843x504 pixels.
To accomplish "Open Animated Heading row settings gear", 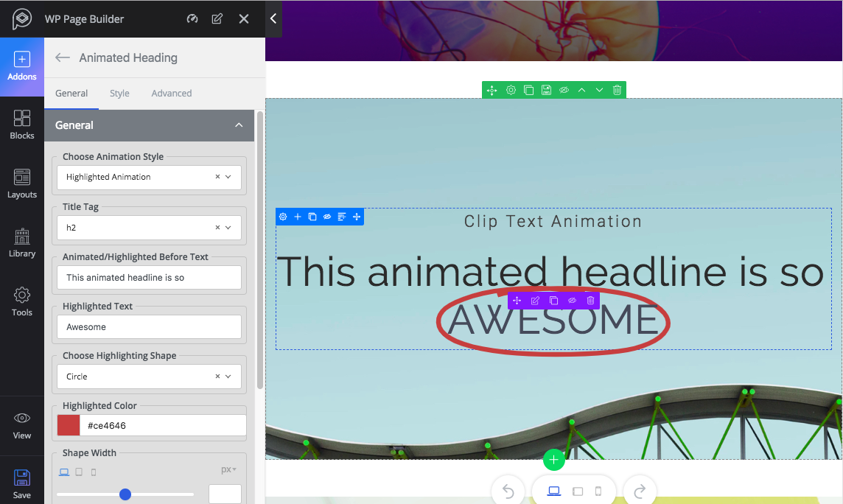I will pos(511,89).
